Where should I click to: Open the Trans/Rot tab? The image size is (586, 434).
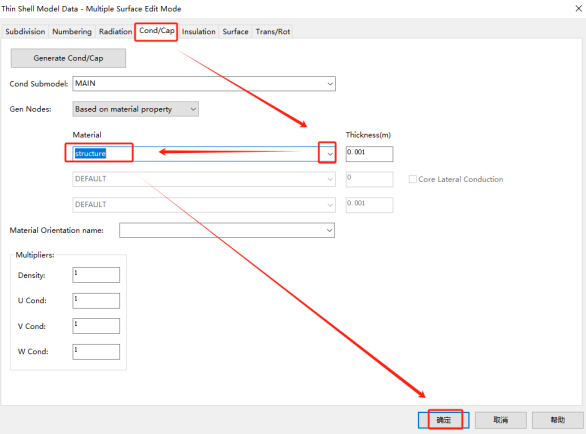coord(273,31)
